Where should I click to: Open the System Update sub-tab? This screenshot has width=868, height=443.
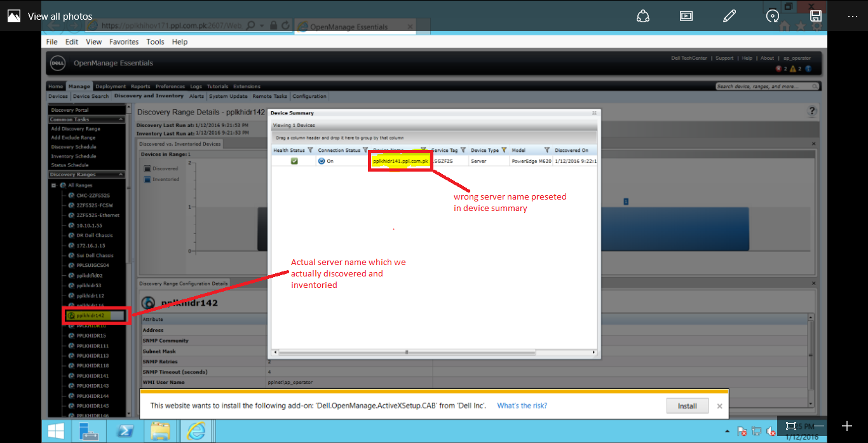[x=228, y=97]
